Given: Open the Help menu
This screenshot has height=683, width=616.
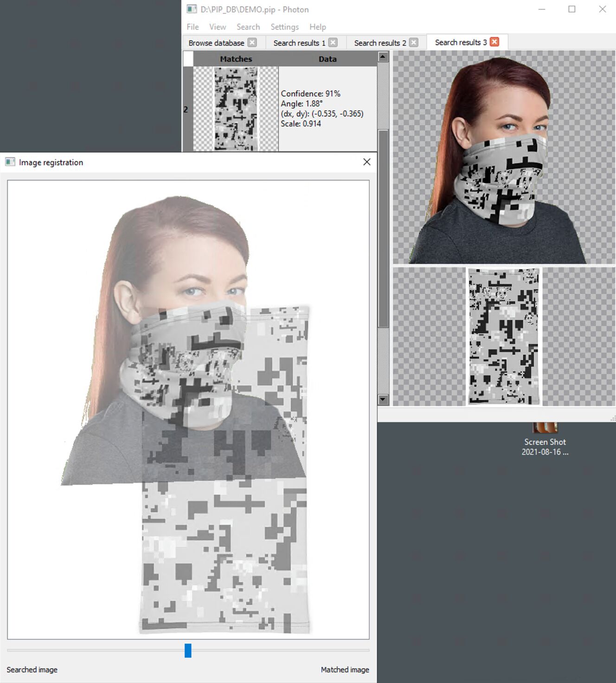Looking at the screenshot, I should point(318,27).
